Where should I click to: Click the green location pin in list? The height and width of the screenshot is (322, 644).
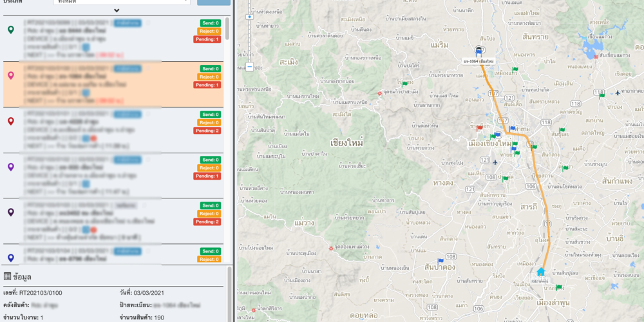pos(10,30)
